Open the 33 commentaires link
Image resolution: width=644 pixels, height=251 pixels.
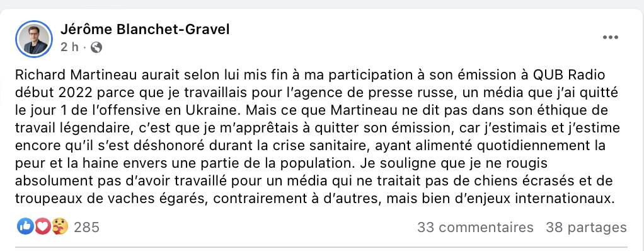coord(475,227)
